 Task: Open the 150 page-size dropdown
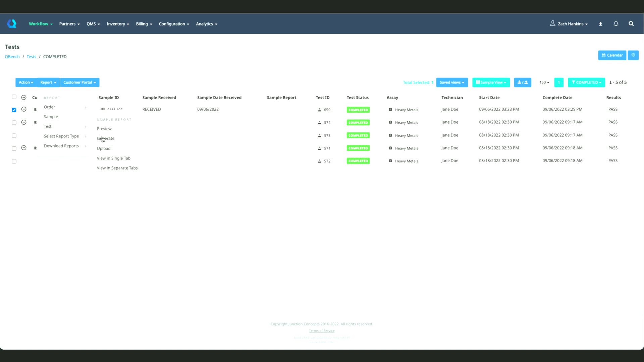click(x=544, y=82)
